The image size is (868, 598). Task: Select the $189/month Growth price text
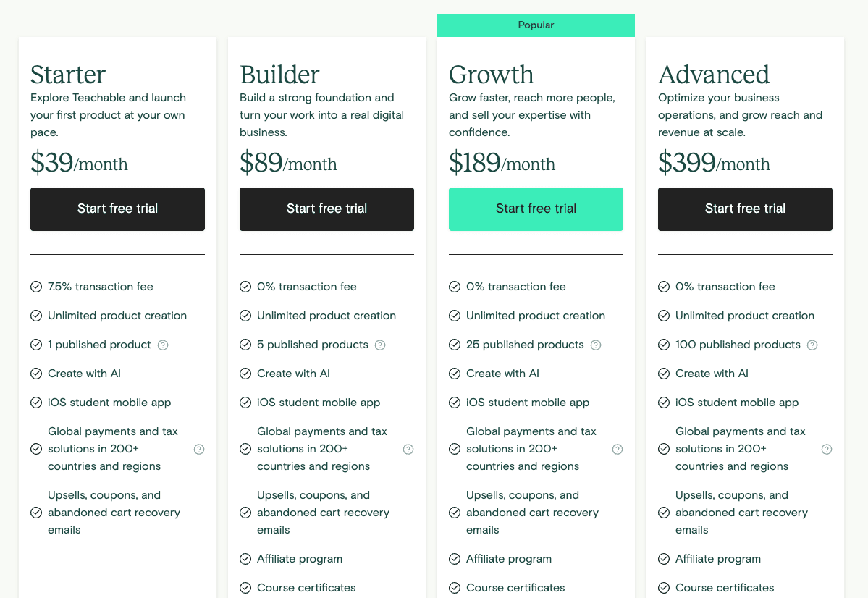pyautogui.click(x=501, y=162)
